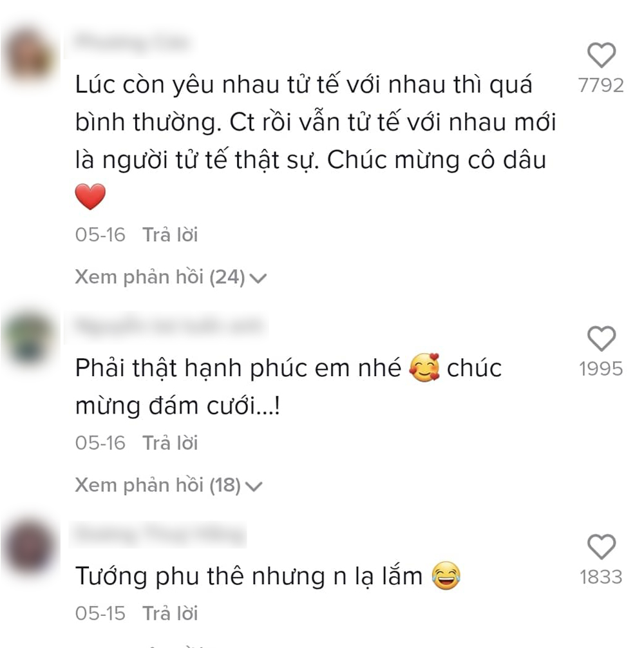Expand Xem phản hồi (18) replies
Screen dimensions: 644x648
[x=169, y=486]
